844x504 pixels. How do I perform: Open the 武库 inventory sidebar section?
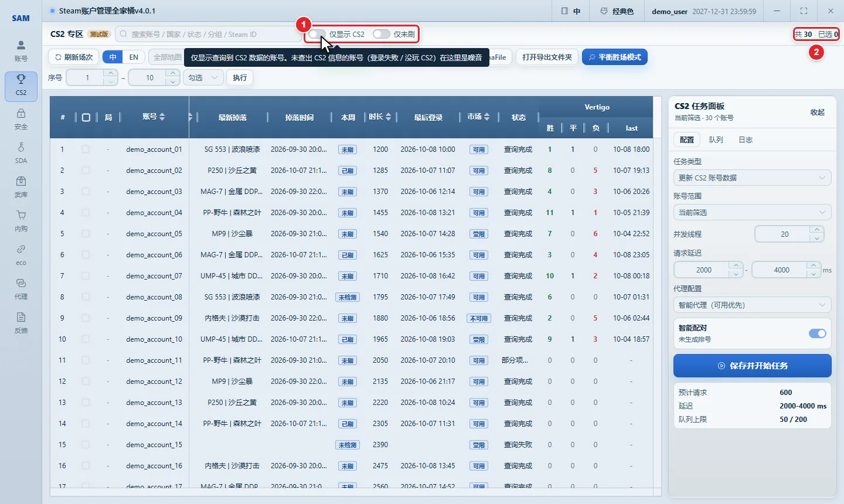tap(21, 187)
